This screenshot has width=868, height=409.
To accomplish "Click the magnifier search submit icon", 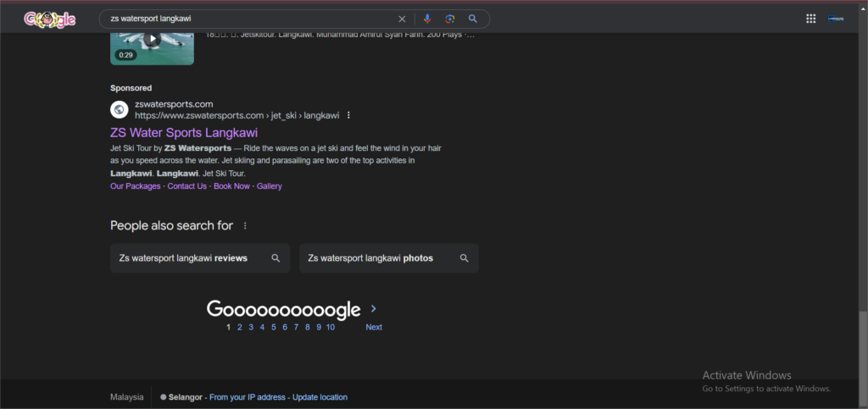I will pos(473,19).
